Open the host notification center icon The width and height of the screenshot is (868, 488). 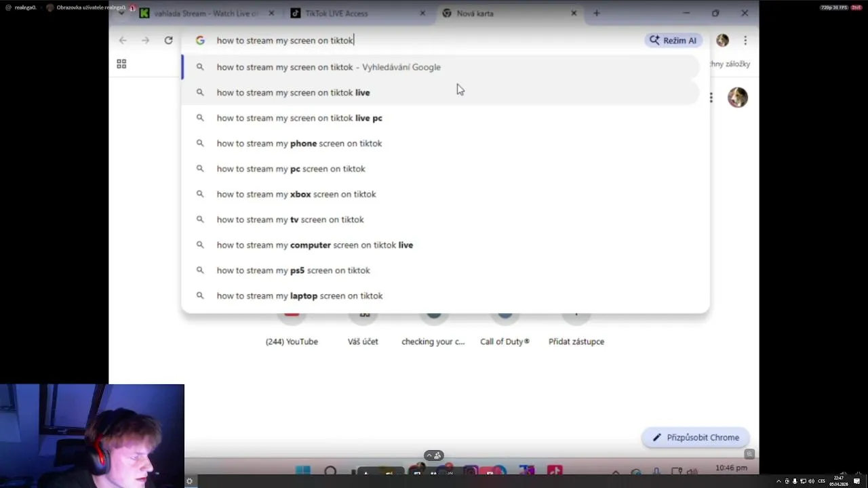[856, 481]
